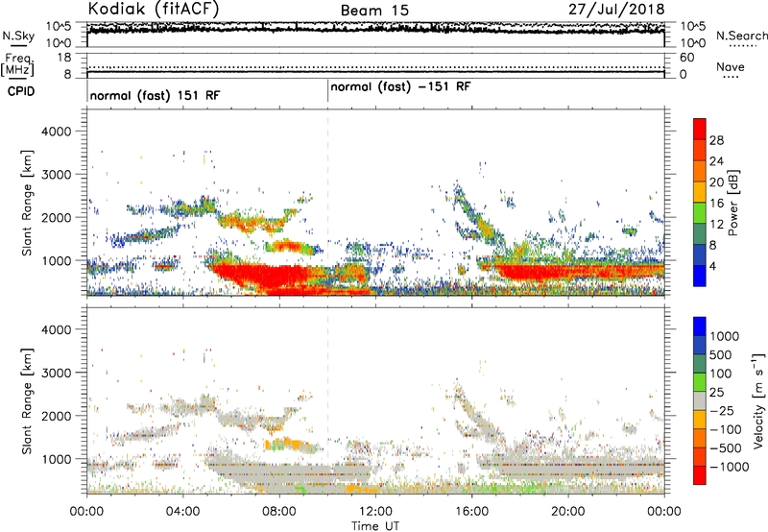The image size is (768, 532).
Task: Click the 'N.Search' legend label
Action: pyautogui.click(x=741, y=36)
